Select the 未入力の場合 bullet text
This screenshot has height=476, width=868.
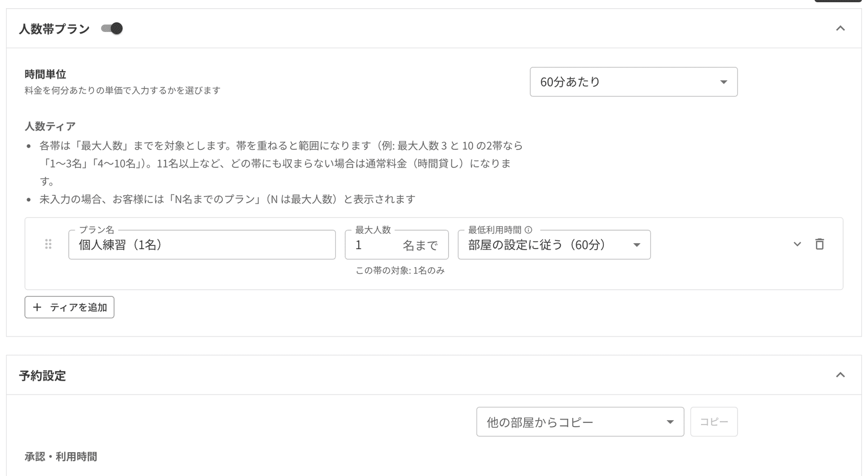click(x=227, y=199)
